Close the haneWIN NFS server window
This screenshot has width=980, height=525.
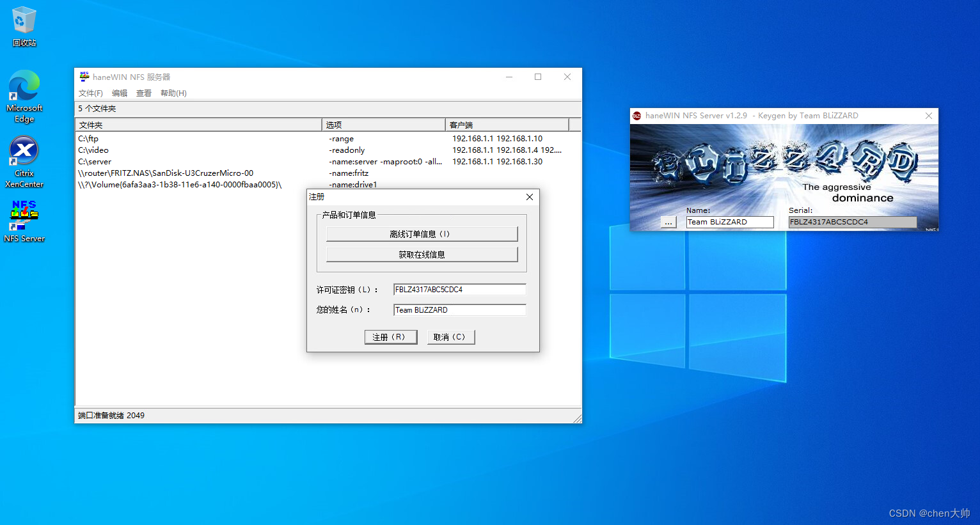(x=567, y=77)
